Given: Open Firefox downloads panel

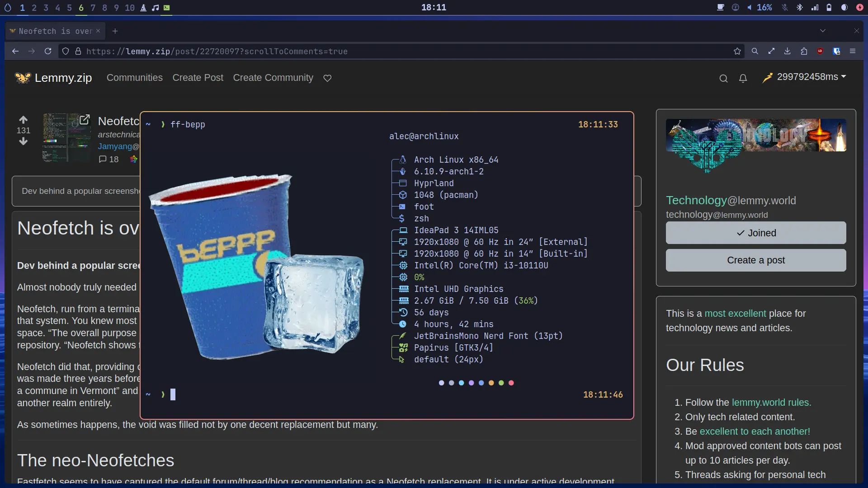Looking at the screenshot, I should (788, 52).
